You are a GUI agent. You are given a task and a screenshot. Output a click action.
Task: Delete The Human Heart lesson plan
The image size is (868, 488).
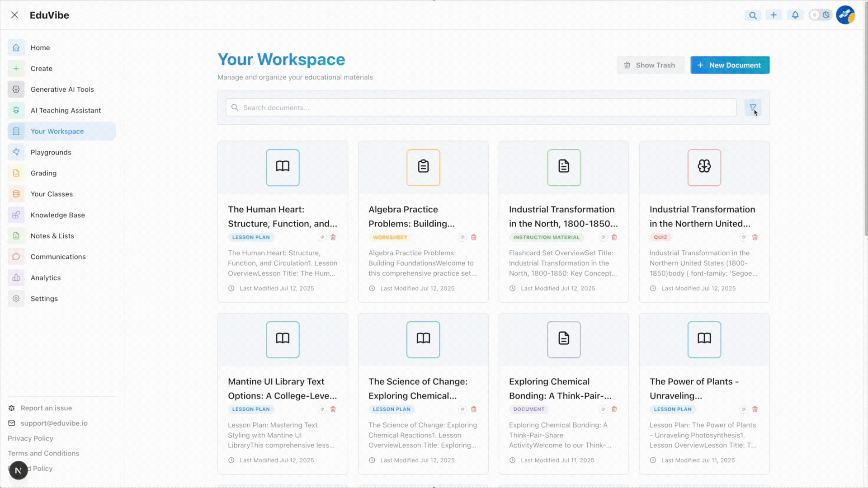pos(333,237)
